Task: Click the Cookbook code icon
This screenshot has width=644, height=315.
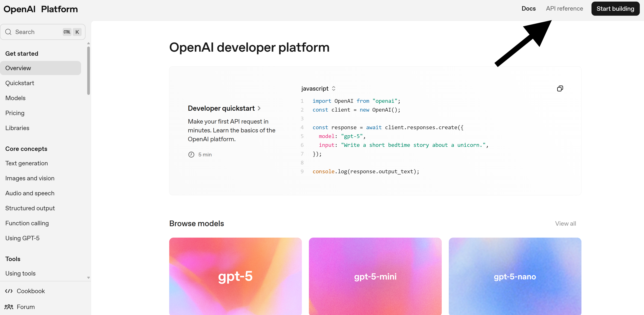Action: tap(9, 291)
